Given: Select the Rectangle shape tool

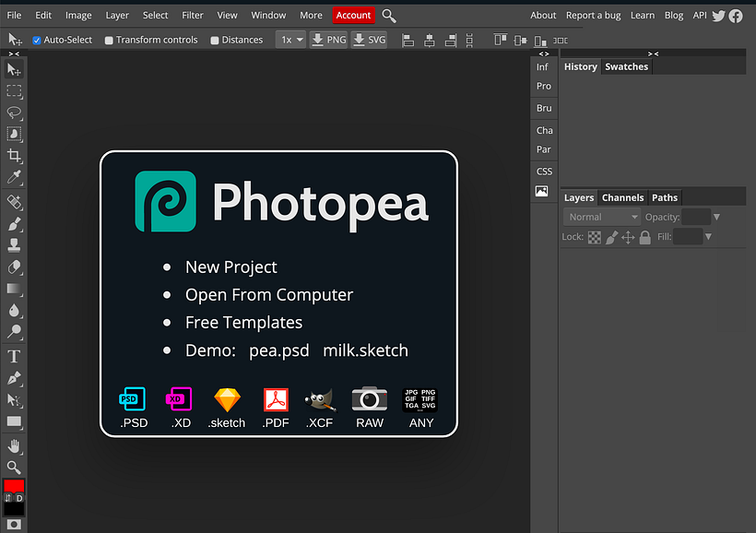Looking at the screenshot, I should point(14,421).
